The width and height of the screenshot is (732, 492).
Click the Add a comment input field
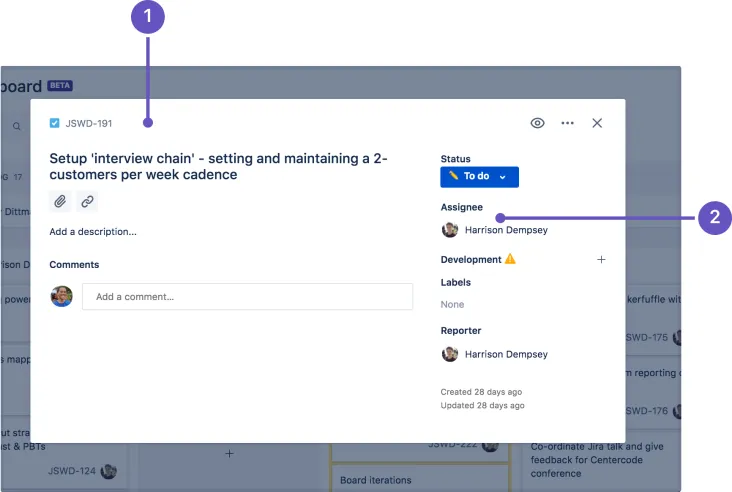click(x=247, y=296)
